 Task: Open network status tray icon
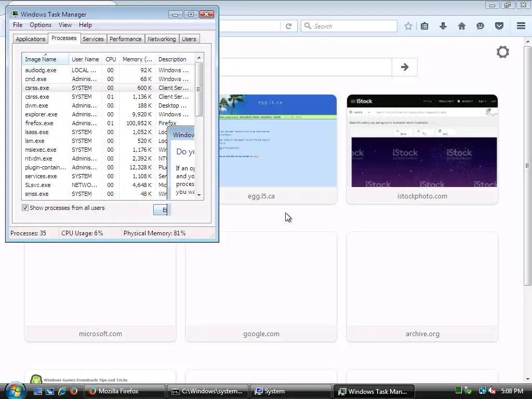(482, 391)
